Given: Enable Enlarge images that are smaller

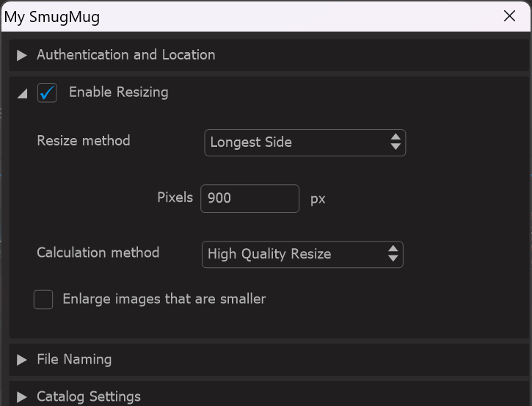Looking at the screenshot, I should [x=43, y=299].
